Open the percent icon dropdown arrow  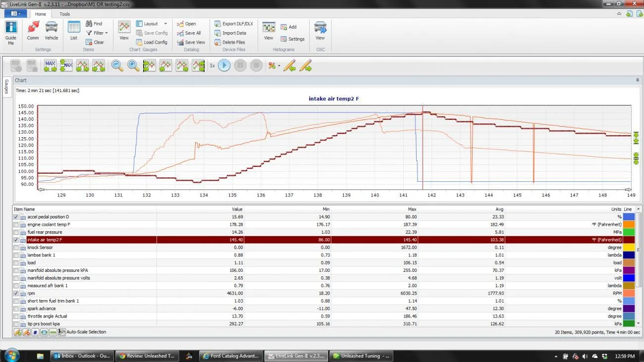[x=279, y=66]
